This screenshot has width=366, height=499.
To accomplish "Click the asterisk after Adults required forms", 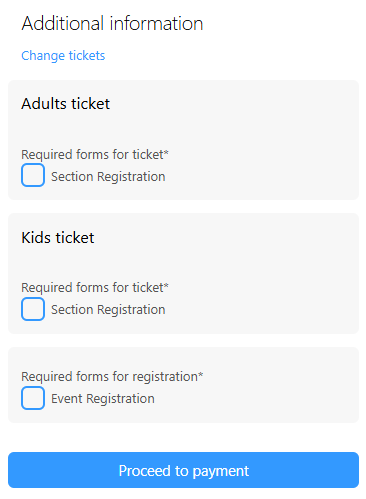I will (x=166, y=153).
